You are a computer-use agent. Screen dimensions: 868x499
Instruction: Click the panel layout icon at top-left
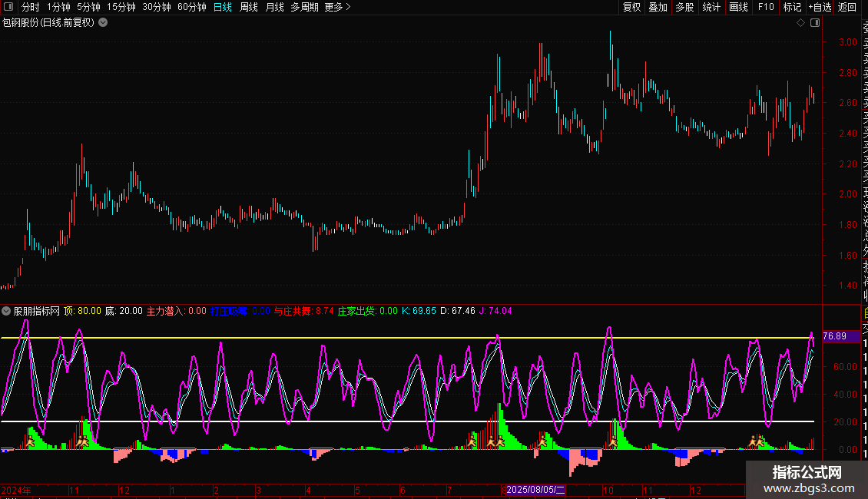pyautogui.click(x=8, y=7)
